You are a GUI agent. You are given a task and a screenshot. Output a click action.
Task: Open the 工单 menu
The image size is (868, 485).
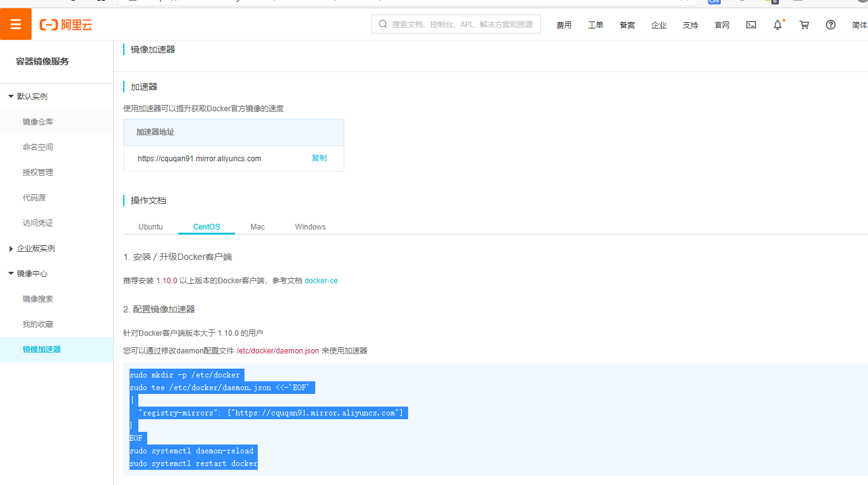(596, 25)
